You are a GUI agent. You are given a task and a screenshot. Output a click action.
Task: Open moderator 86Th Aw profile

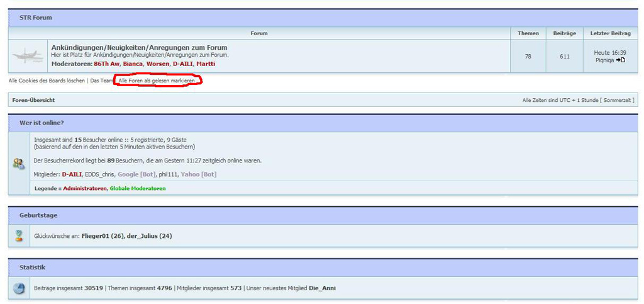(106, 64)
